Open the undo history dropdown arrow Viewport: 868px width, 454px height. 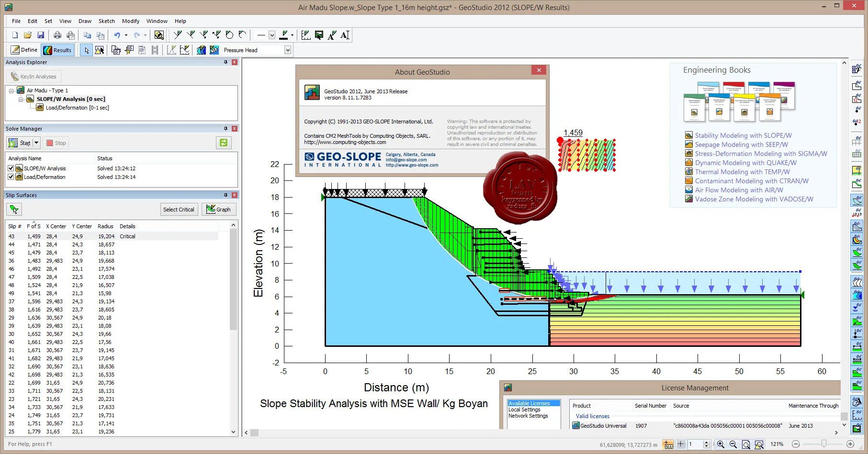[126, 35]
